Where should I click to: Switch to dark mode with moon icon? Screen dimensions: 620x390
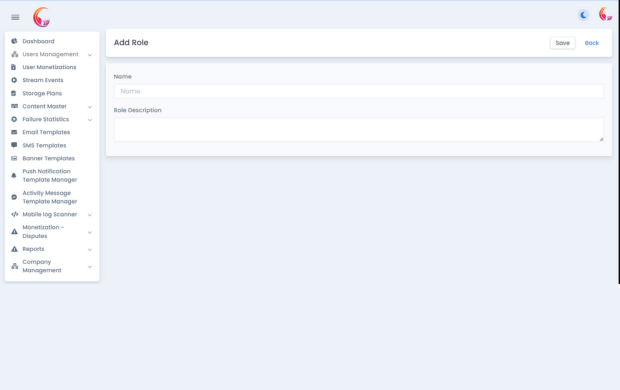click(x=583, y=15)
